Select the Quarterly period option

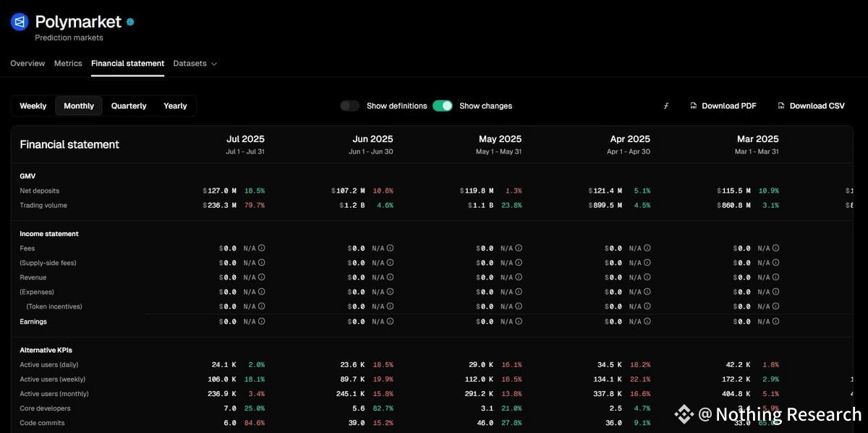[x=129, y=106]
